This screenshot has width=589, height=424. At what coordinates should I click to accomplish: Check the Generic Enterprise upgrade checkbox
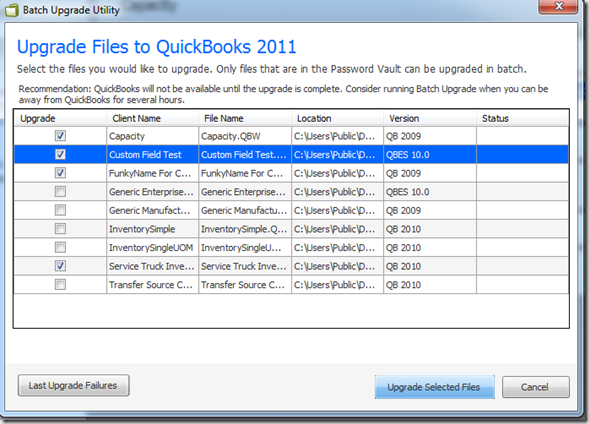[x=60, y=192]
